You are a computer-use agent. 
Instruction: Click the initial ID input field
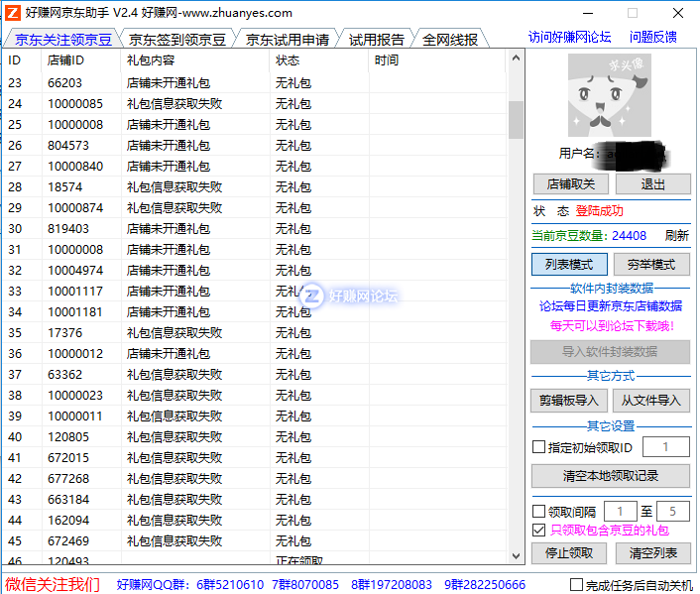(x=665, y=447)
